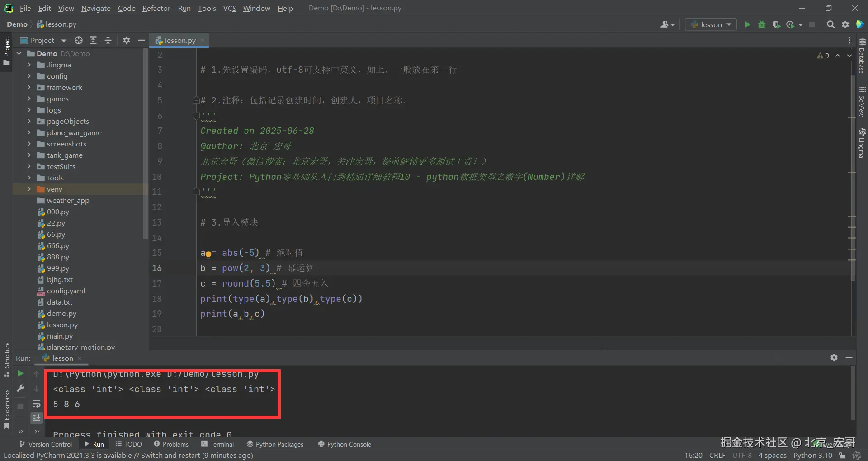Viewport: 868px width, 461px height.
Task: Open editor tab options three-dot menu
Action: [849, 40]
